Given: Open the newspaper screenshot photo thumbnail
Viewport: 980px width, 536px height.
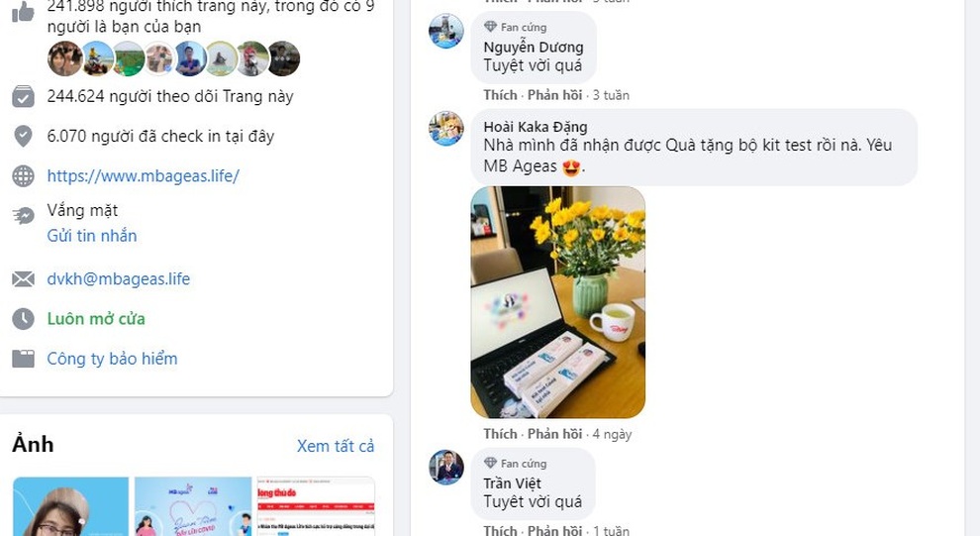Looking at the screenshot, I should pyautogui.click(x=316, y=506).
